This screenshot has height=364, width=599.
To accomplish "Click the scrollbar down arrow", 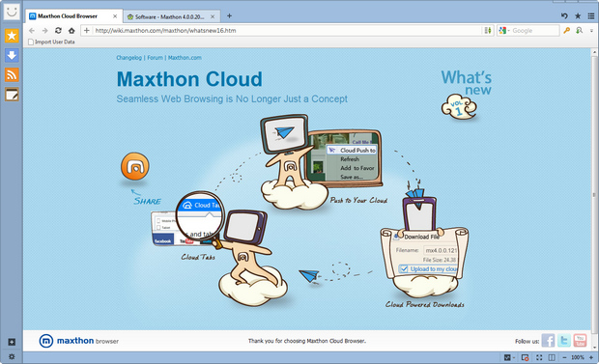I will [594, 348].
